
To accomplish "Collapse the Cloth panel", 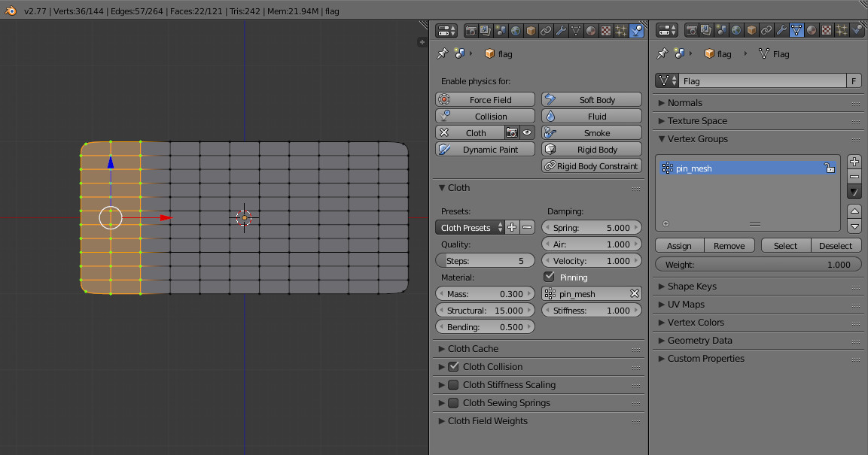I will point(442,188).
